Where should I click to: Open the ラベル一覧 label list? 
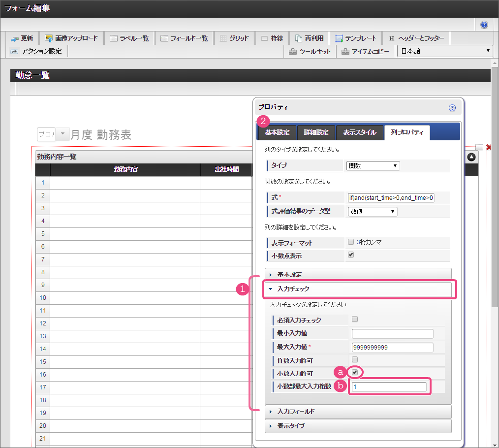point(129,38)
